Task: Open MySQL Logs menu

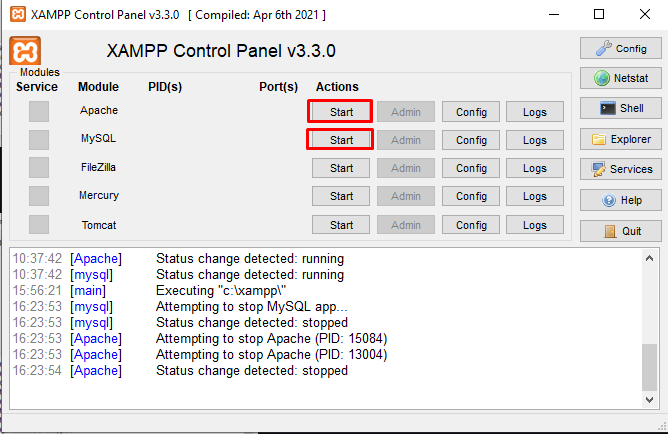Action: (535, 140)
